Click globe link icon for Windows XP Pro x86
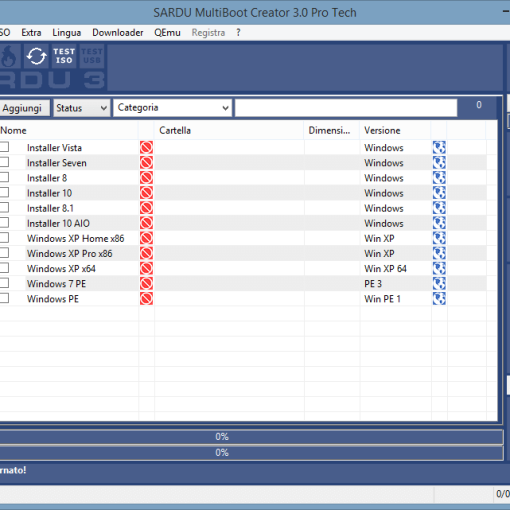The image size is (510, 510). pos(439,253)
